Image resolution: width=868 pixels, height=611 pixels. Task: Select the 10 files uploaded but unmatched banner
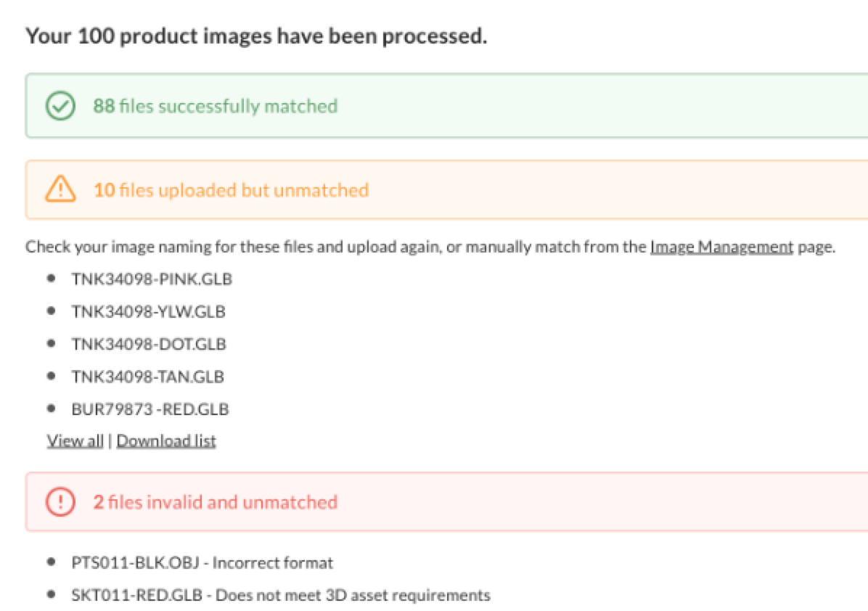point(446,190)
